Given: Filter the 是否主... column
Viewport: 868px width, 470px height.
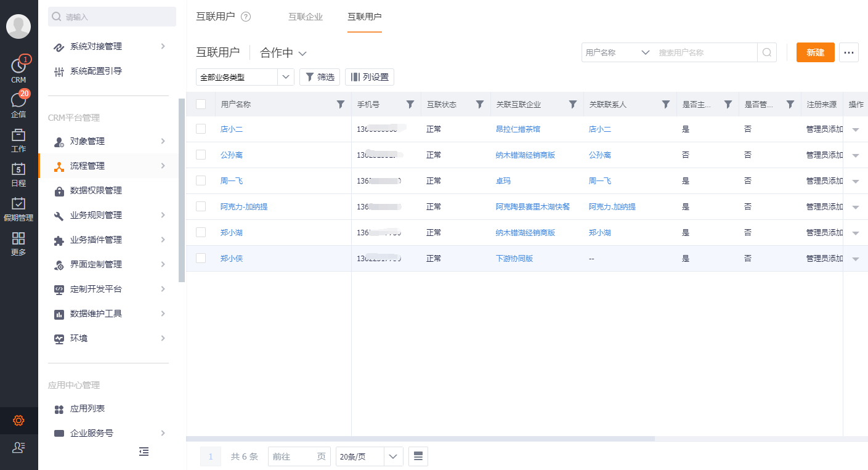Looking at the screenshot, I should (728, 105).
